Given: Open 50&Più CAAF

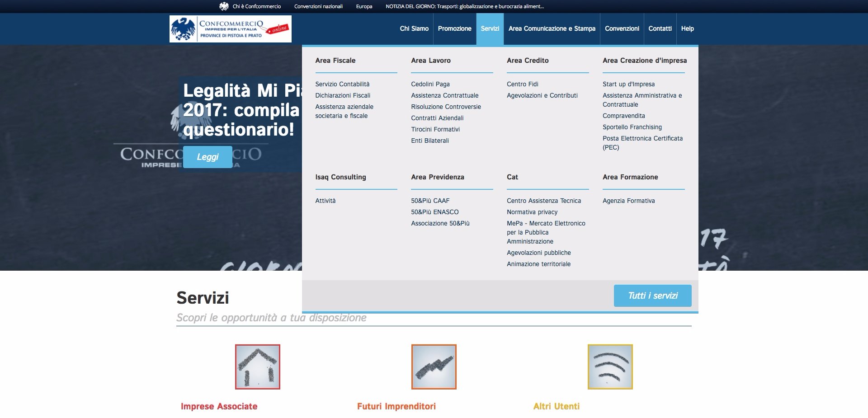Looking at the screenshot, I should pos(430,201).
